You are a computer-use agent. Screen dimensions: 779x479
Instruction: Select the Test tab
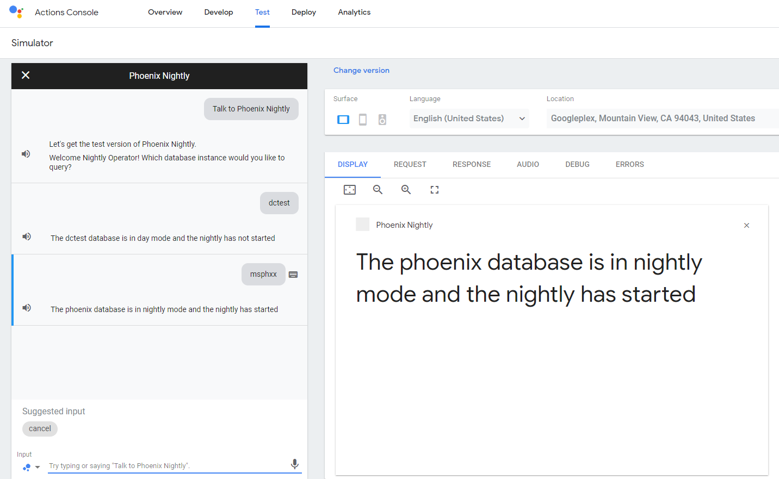(x=262, y=12)
